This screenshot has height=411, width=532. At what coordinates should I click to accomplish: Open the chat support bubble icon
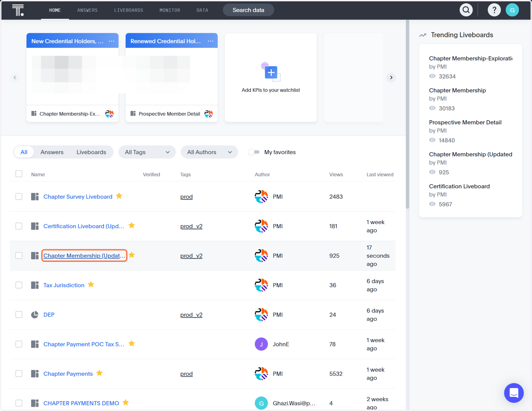[514, 393]
